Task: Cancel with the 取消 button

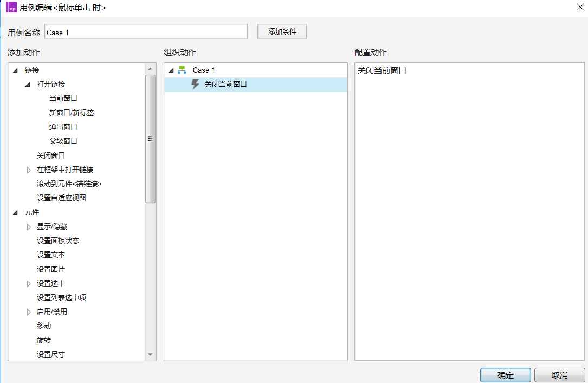Action: 559,375
